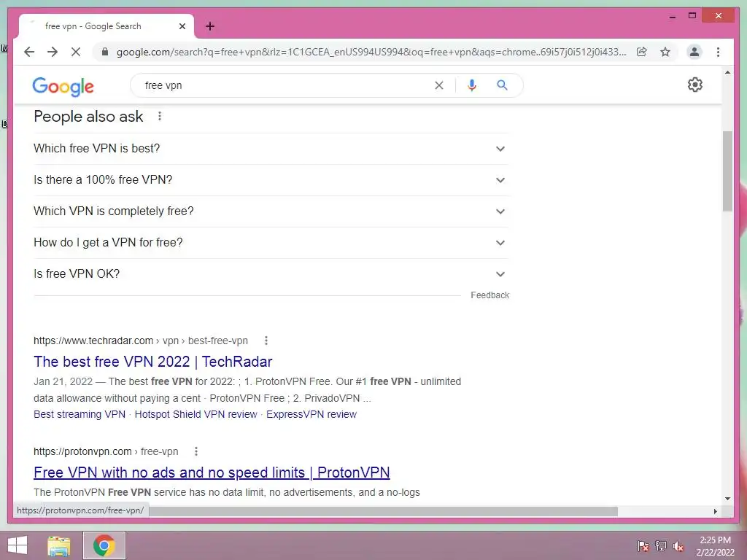Open Google quick settings gear
The width and height of the screenshot is (747, 560).
coord(695,85)
